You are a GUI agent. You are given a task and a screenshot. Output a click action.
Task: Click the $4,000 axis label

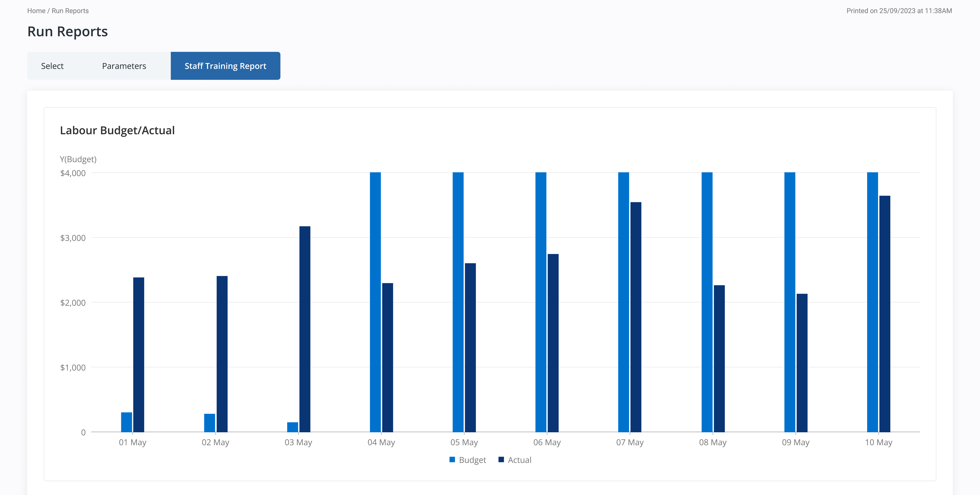pyautogui.click(x=73, y=173)
